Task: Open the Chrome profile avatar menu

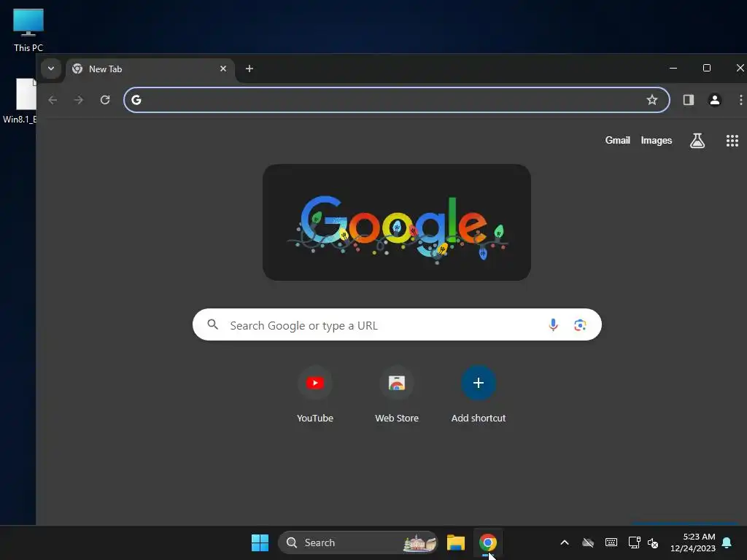Action: point(715,100)
